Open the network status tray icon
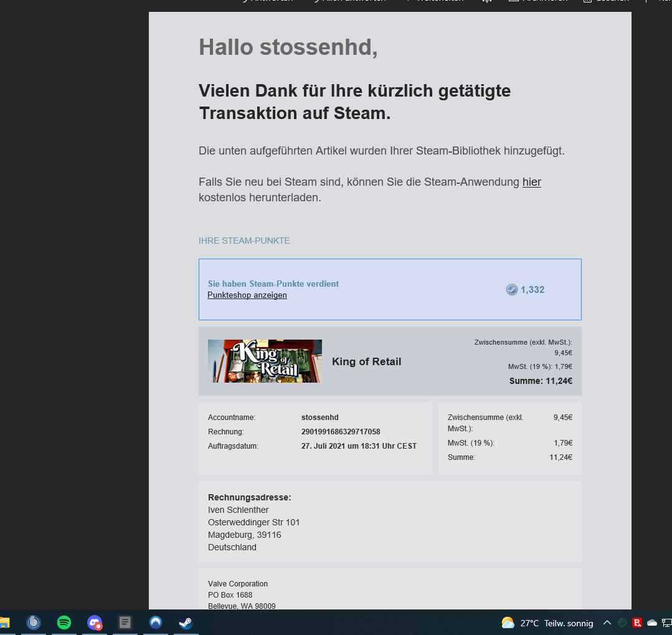Image resolution: width=672 pixels, height=635 pixels. point(666,623)
